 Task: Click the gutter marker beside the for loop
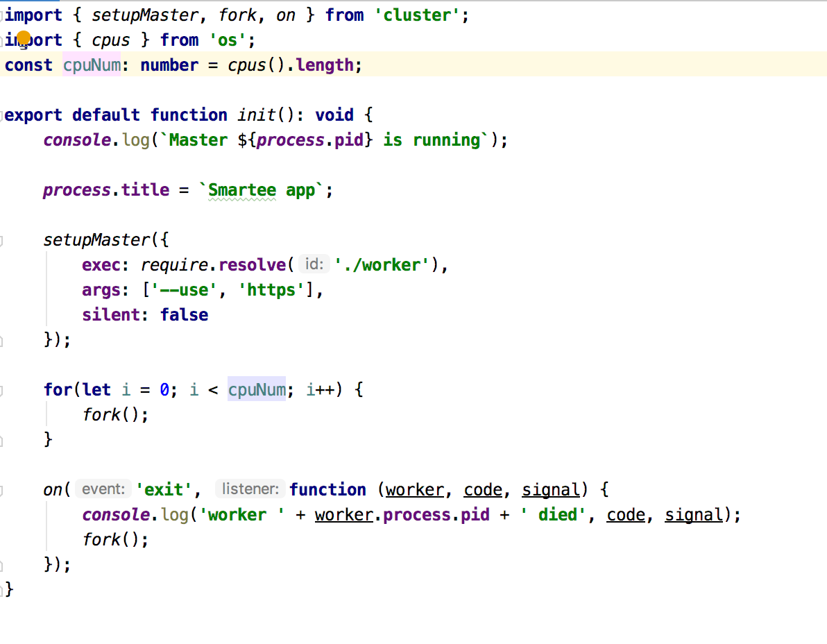point(3,389)
